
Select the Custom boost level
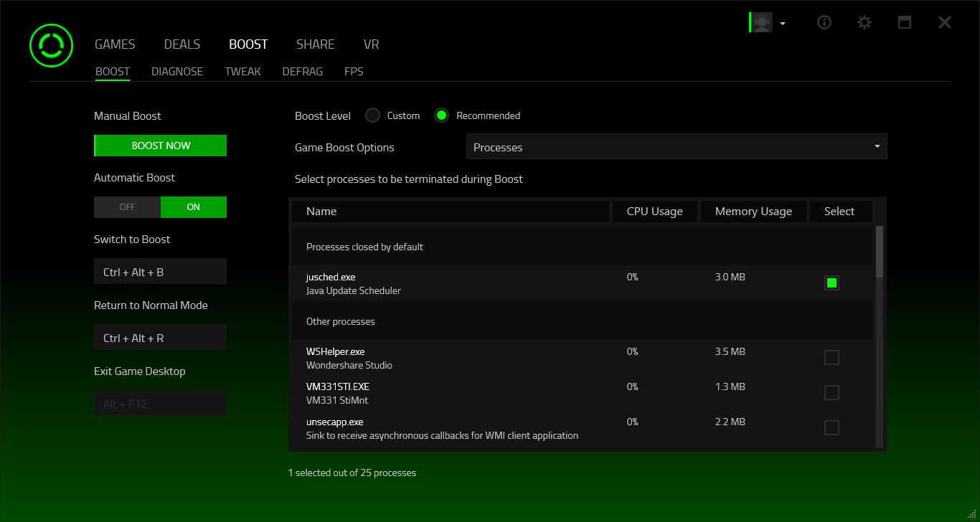pyautogui.click(x=372, y=115)
